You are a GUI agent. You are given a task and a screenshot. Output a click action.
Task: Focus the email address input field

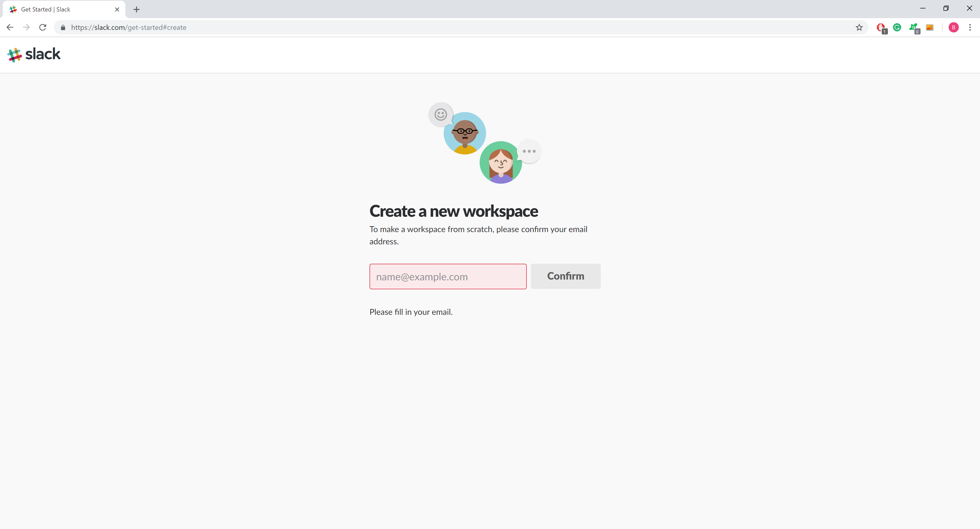click(448, 277)
